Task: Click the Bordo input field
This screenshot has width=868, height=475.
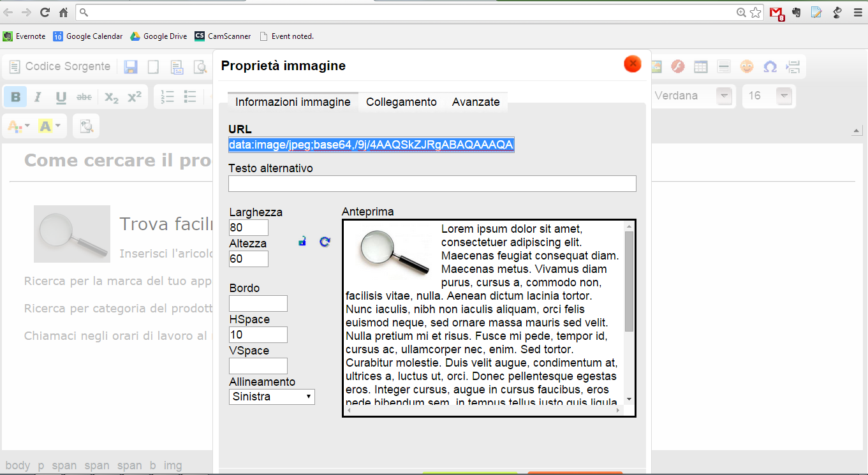Action: pyautogui.click(x=258, y=303)
